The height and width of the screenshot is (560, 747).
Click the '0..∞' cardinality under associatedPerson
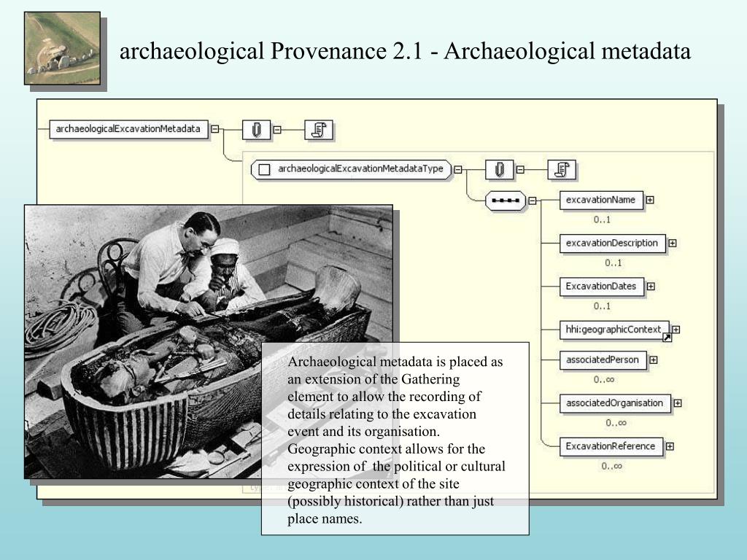tap(603, 380)
